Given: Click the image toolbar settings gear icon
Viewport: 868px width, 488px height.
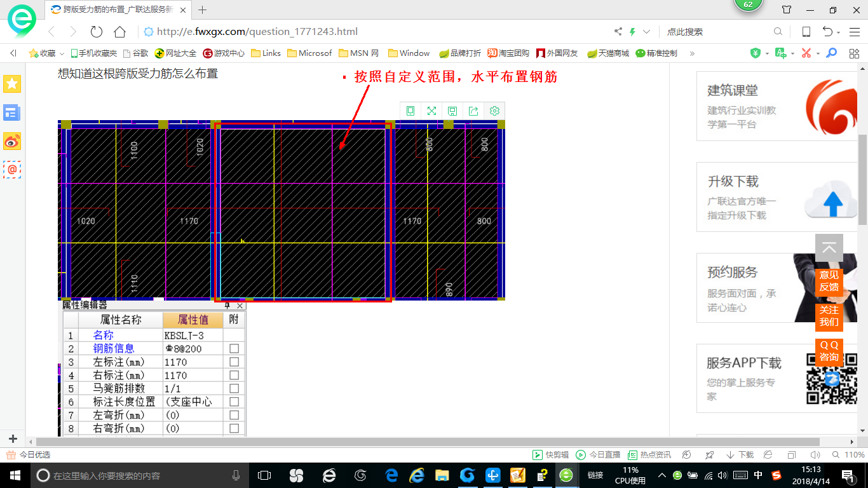Looking at the screenshot, I should pos(494,111).
